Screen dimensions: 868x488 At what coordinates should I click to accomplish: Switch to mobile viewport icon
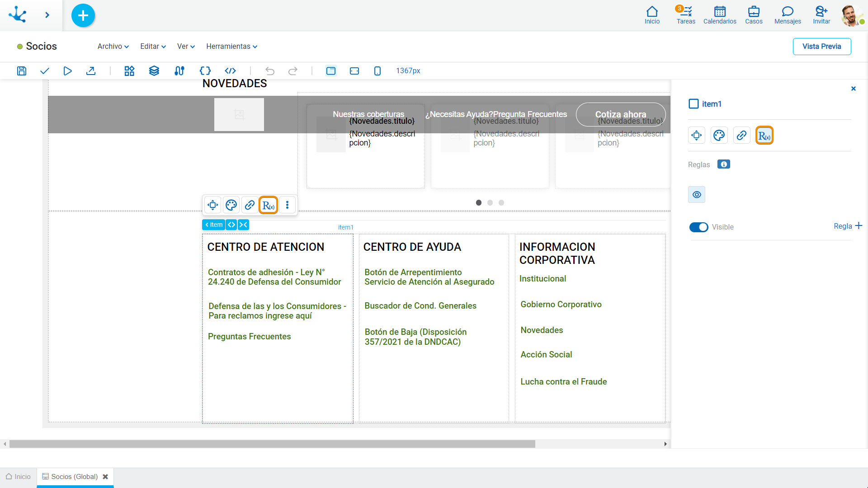click(x=377, y=71)
